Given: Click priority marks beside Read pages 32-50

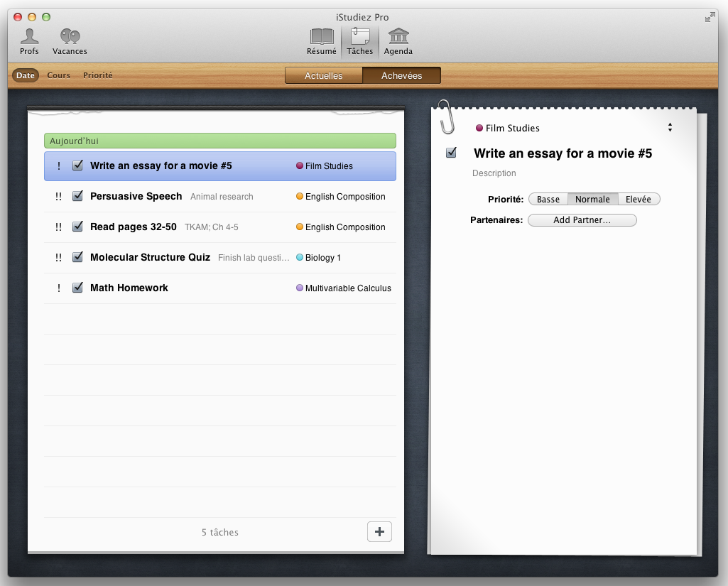Looking at the screenshot, I should point(58,227).
